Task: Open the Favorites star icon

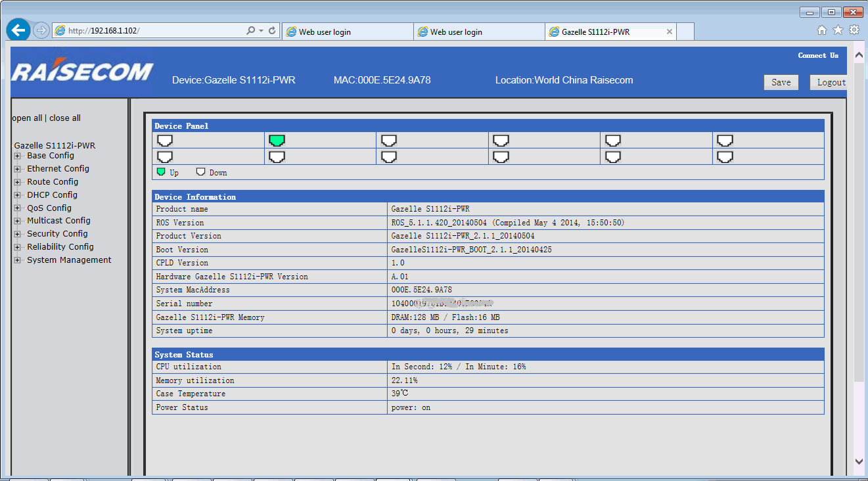Action: 838,30
